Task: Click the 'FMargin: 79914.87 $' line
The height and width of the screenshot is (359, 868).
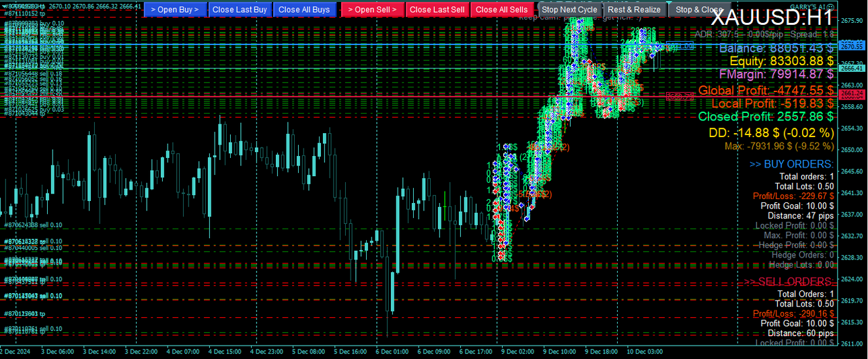Action: 776,74
